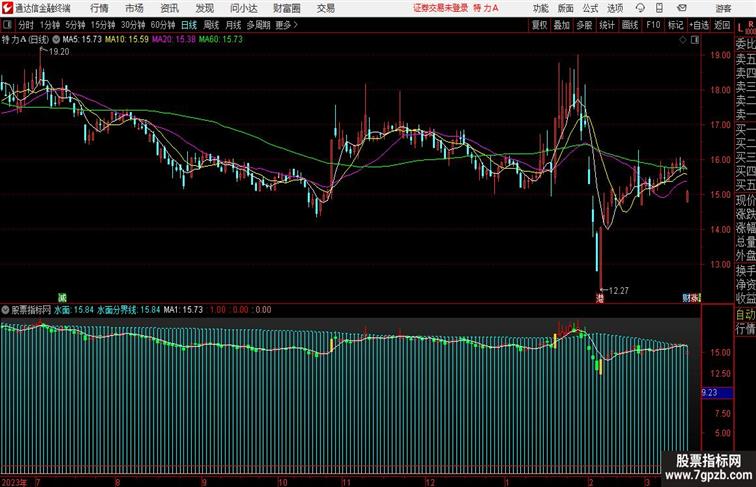Open the F10 company info button

[653, 25]
